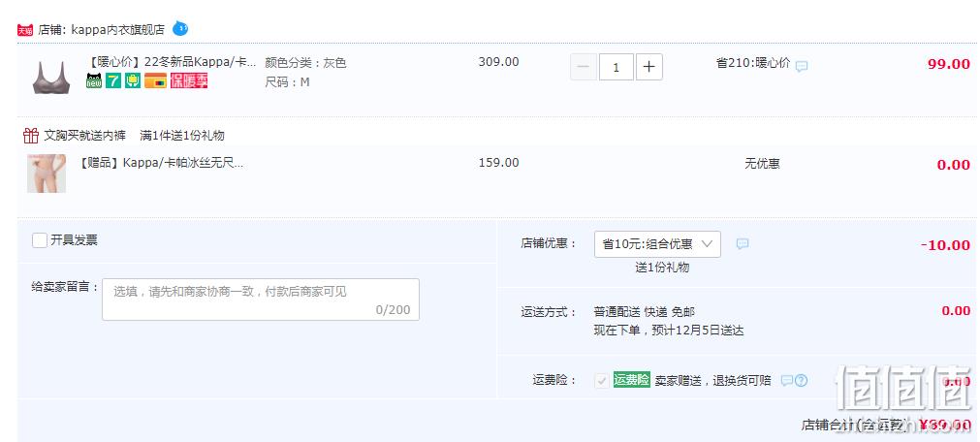
Task: Click the comment icon next to 省210:暖心价
Action: (802, 66)
